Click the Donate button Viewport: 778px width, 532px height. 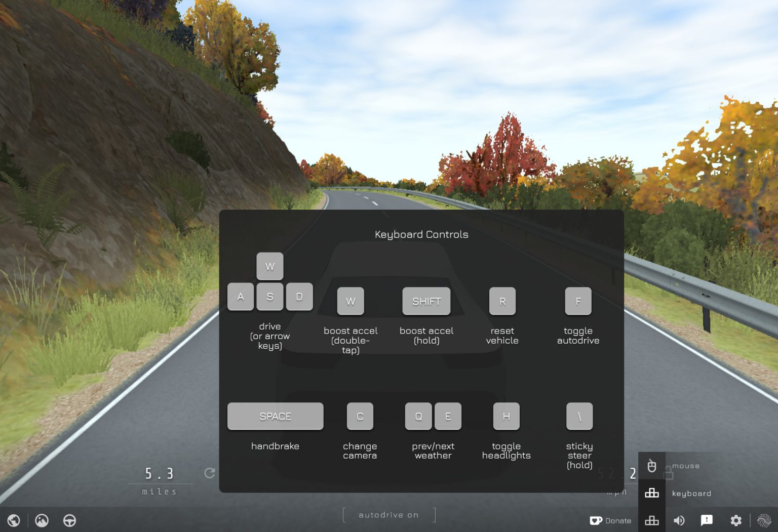coord(611,520)
